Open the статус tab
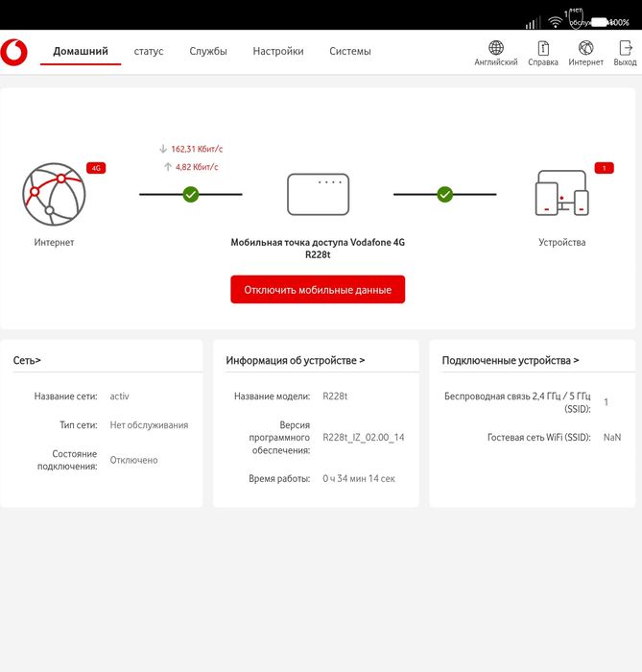642x672 pixels. point(149,52)
